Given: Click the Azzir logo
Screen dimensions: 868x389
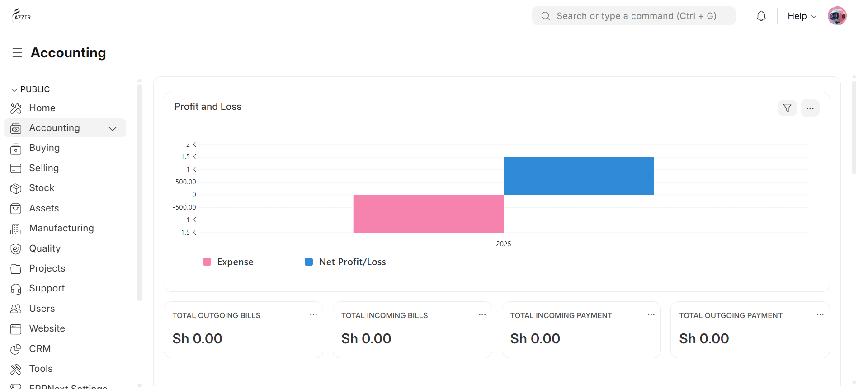Looking at the screenshot, I should (x=22, y=16).
